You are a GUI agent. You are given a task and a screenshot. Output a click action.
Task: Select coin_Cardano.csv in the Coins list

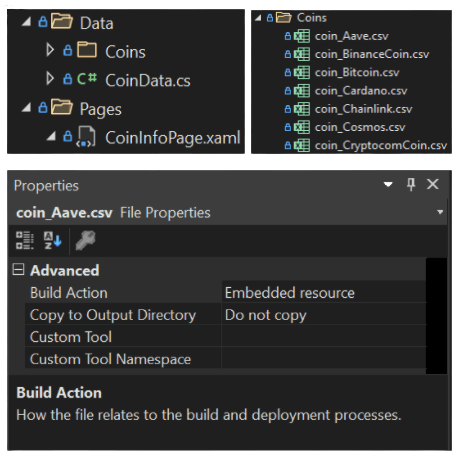(x=361, y=91)
